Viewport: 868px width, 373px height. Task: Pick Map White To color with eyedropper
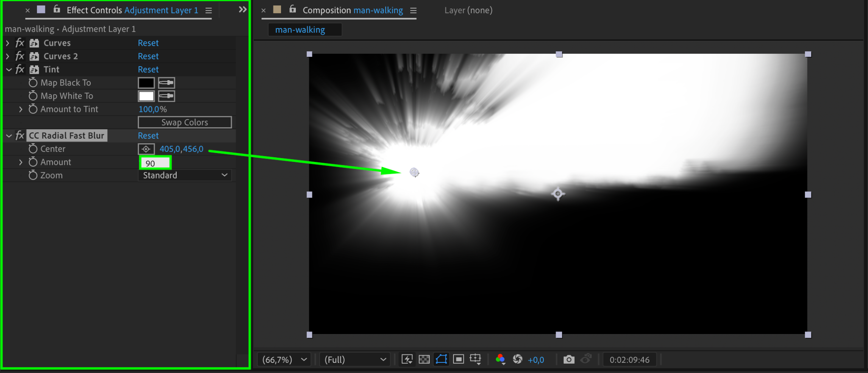coord(167,96)
